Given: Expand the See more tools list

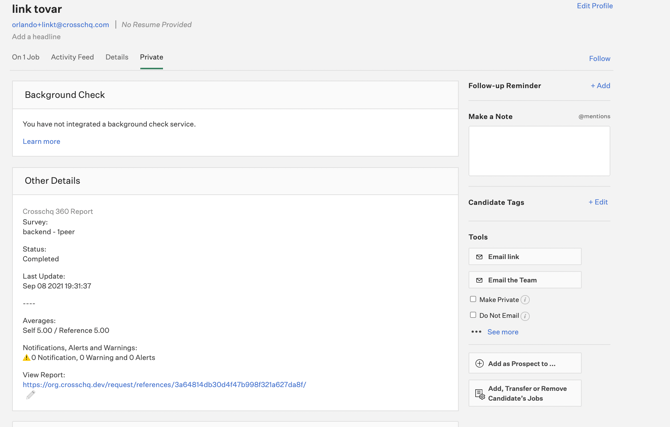Looking at the screenshot, I should [502, 332].
